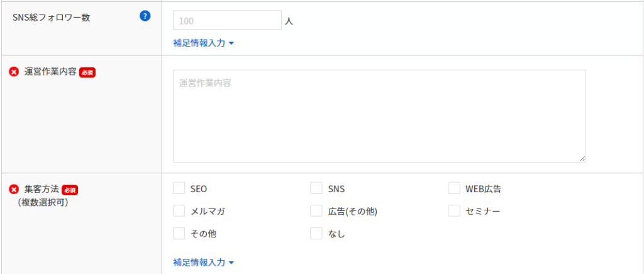Click the red error icon beside 集客方法
Viewport: 644px width, 274px height.
[x=14, y=189]
